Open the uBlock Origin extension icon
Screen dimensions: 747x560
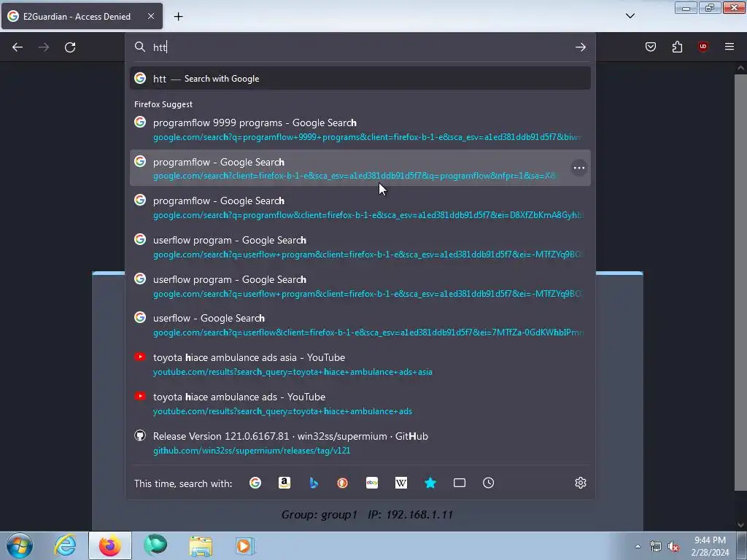click(703, 47)
